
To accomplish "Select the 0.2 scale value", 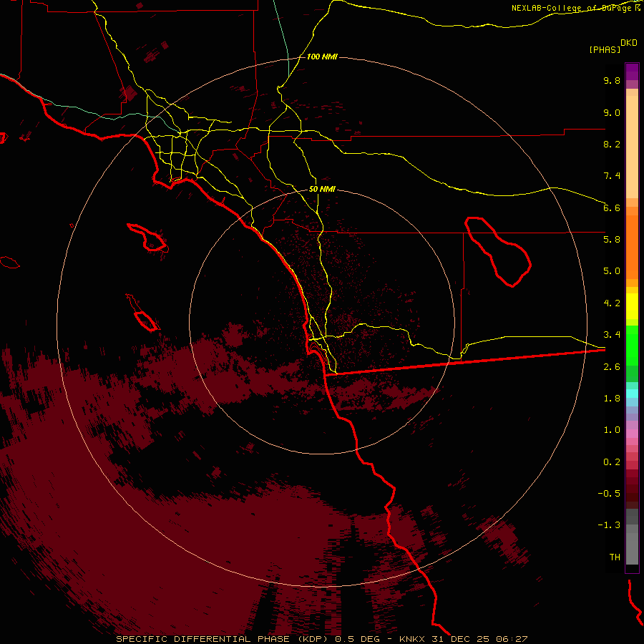I will point(612,462).
